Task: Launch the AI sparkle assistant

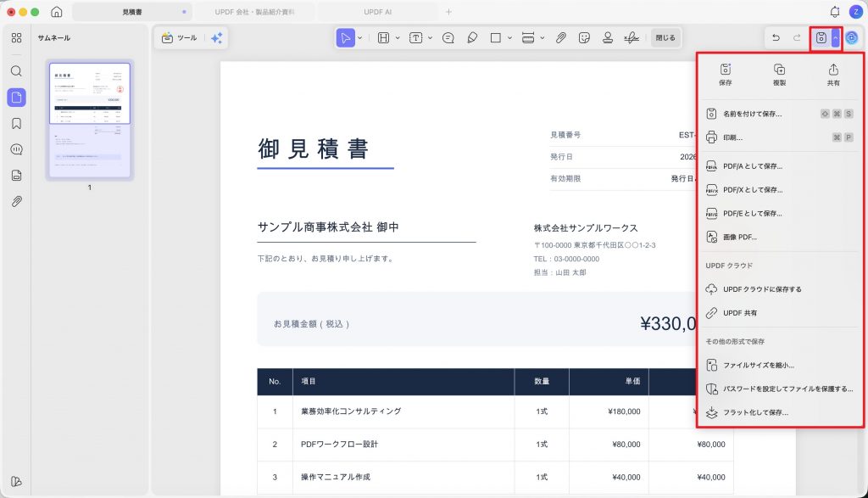Action: 216,37
